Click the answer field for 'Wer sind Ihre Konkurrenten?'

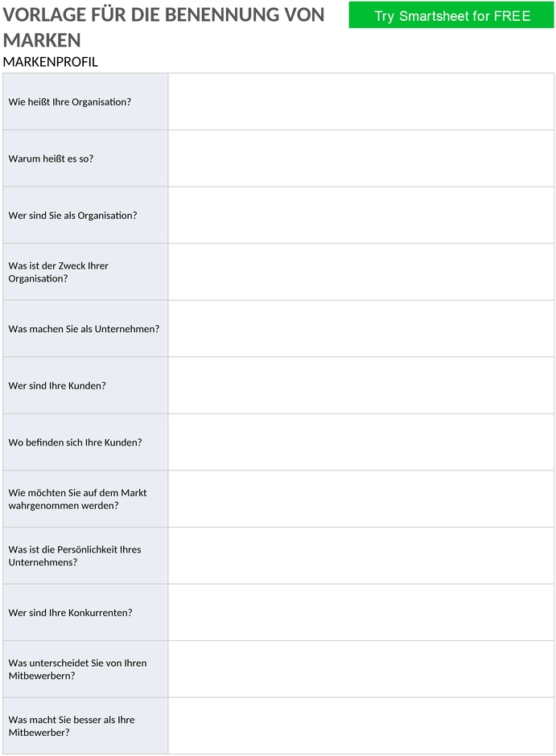tap(360, 612)
